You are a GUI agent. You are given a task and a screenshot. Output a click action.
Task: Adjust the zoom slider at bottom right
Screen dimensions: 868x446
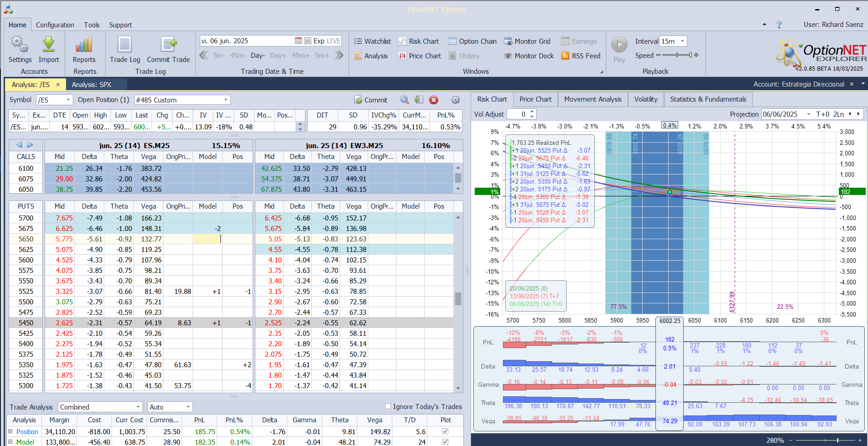click(x=825, y=440)
